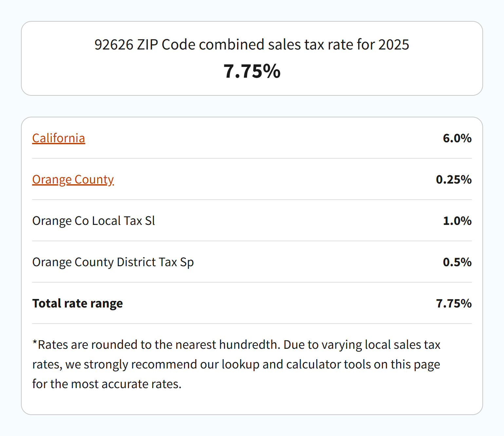This screenshot has height=436, width=504.
Task: Click the year 2025 in the heading
Action: (394, 45)
